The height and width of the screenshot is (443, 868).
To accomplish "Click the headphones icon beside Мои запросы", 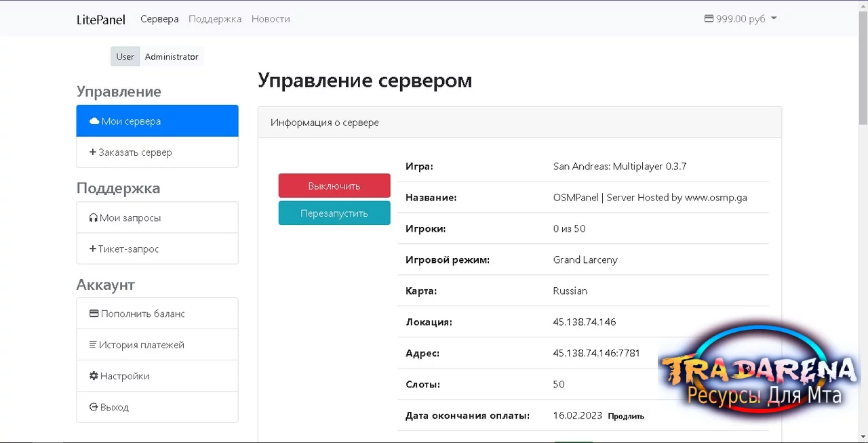I will (94, 218).
